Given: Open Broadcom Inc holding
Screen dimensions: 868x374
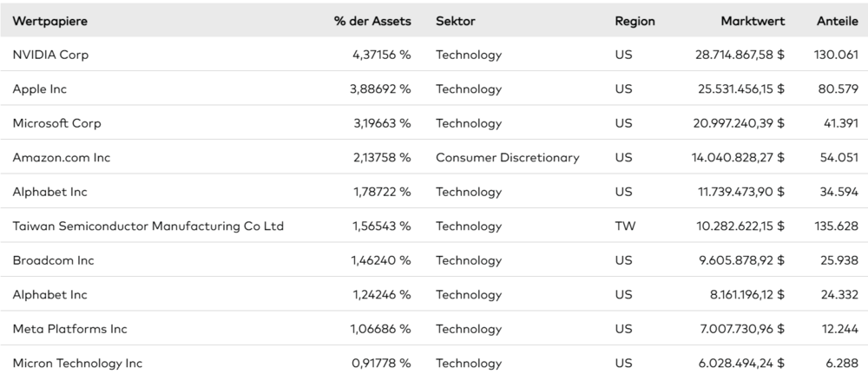Looking at the screenshot, I should (53, 260).
